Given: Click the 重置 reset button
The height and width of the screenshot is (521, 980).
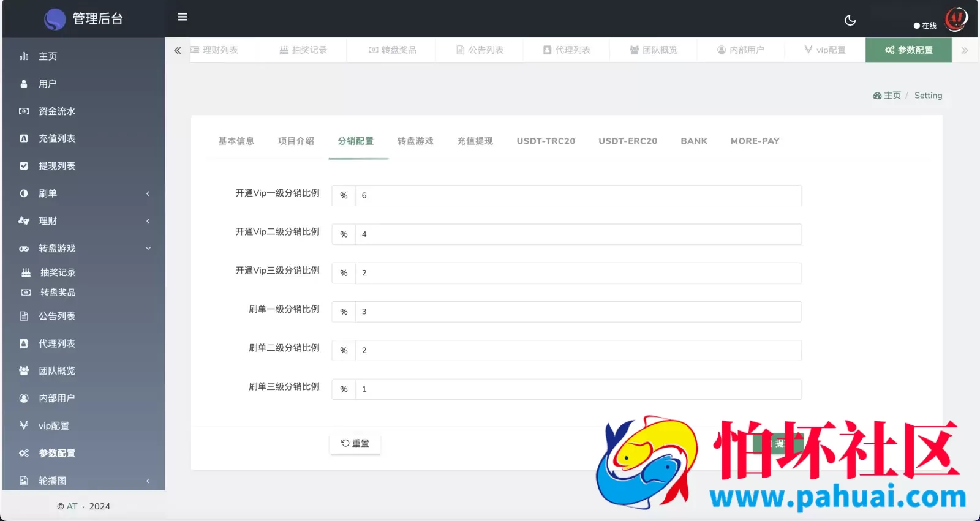Looking at the screenshot, I should [355, 444].
